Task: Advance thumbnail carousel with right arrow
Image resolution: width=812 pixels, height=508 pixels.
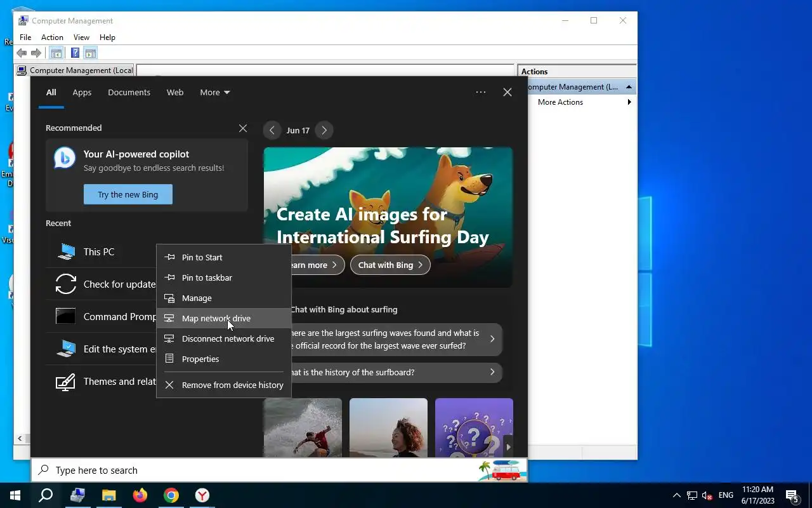Action: [x=507, y=447]
